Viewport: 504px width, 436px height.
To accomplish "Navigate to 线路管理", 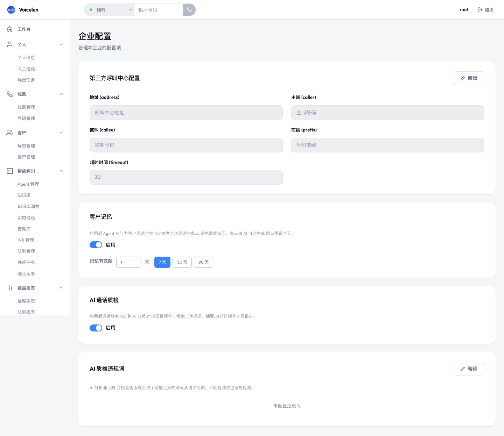I will coord(26,107).
